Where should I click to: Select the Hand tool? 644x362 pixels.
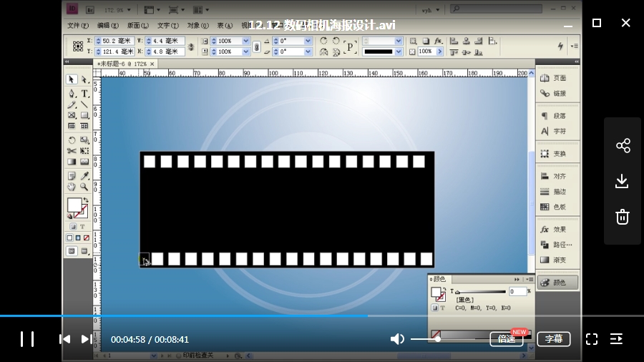72,187
